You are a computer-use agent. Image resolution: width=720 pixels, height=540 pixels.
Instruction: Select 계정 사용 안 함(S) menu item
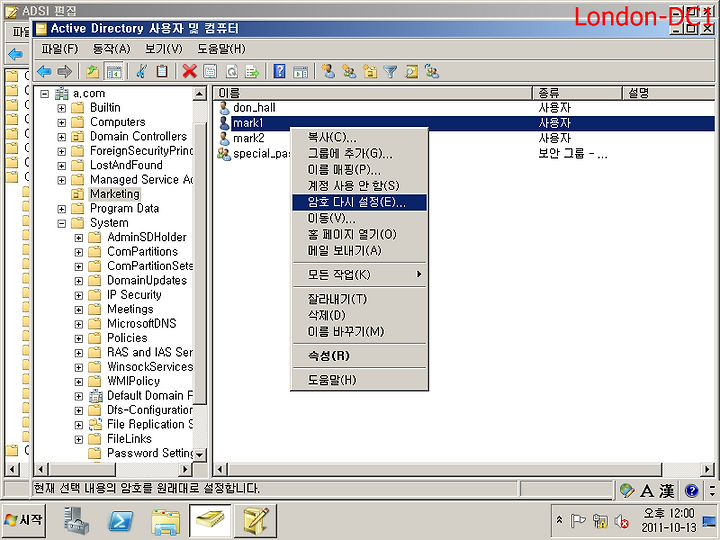pos(360,186)
